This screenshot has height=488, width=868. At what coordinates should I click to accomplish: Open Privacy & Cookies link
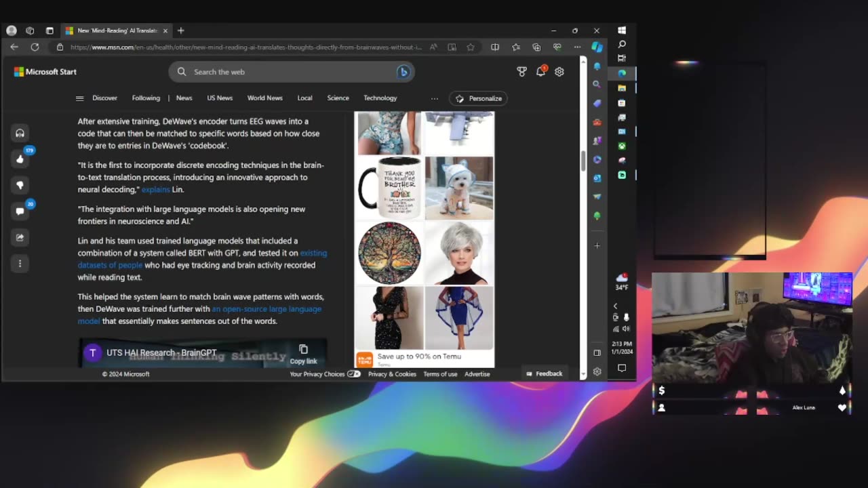(x=392, y=374)
